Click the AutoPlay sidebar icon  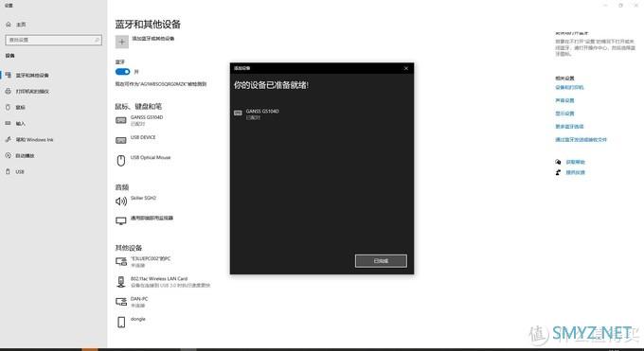pyautogui.click(x=9, y=155)
